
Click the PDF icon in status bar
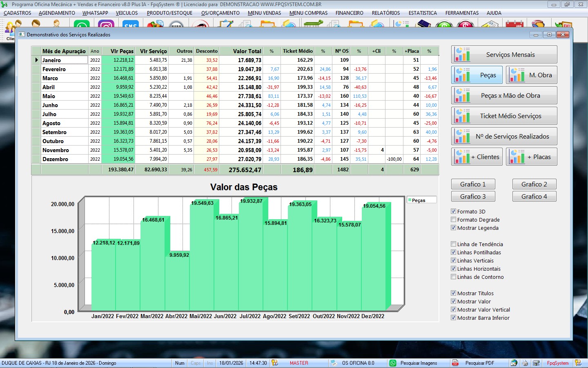point(455,363)
